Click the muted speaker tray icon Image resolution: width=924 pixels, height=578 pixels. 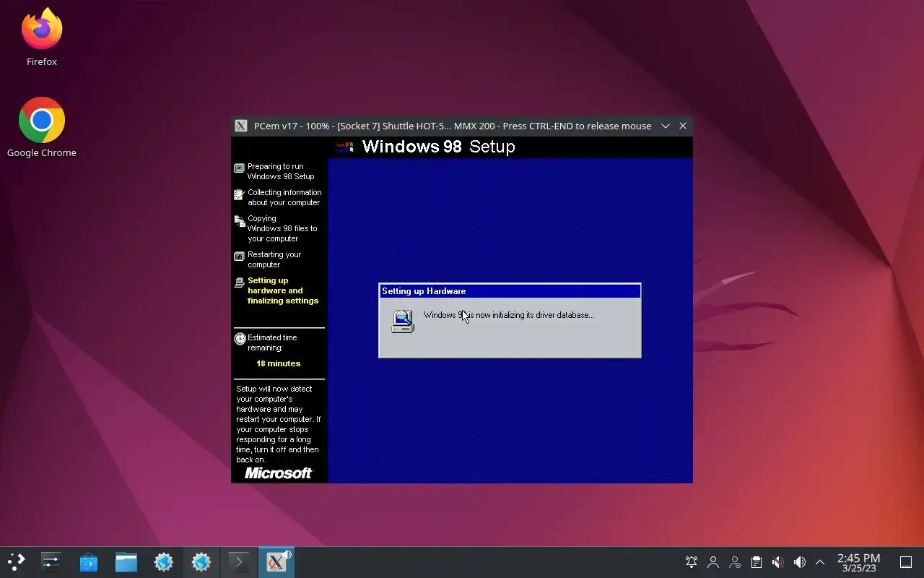point(777,562)
